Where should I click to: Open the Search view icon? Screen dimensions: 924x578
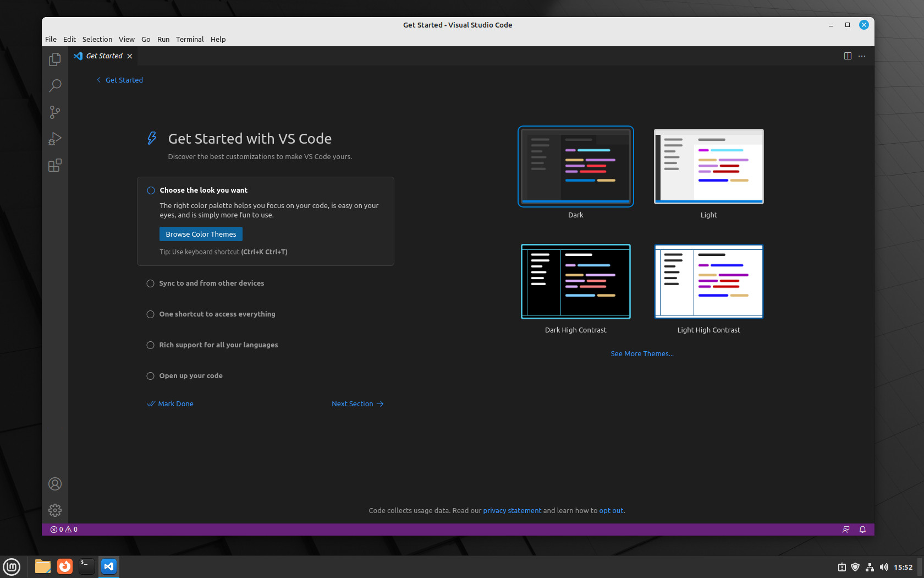[x=55, y=86]
